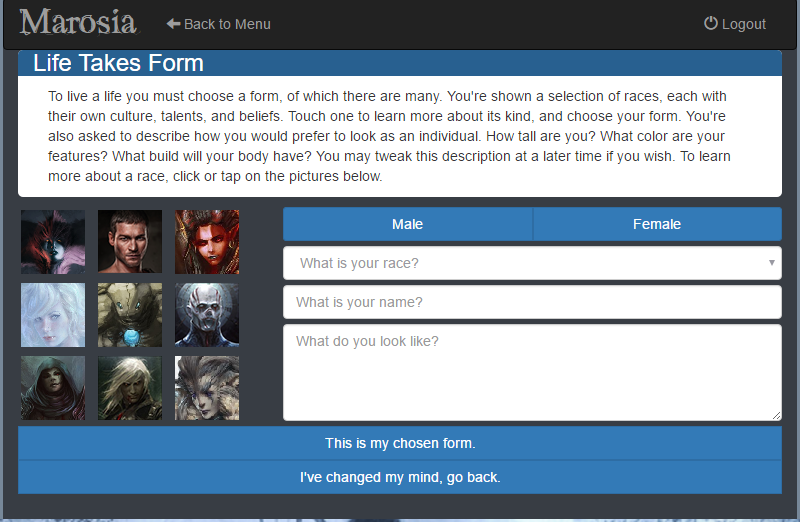
Task: Pick the bald pale undead face portrait
Action: [x=207, y=315]
